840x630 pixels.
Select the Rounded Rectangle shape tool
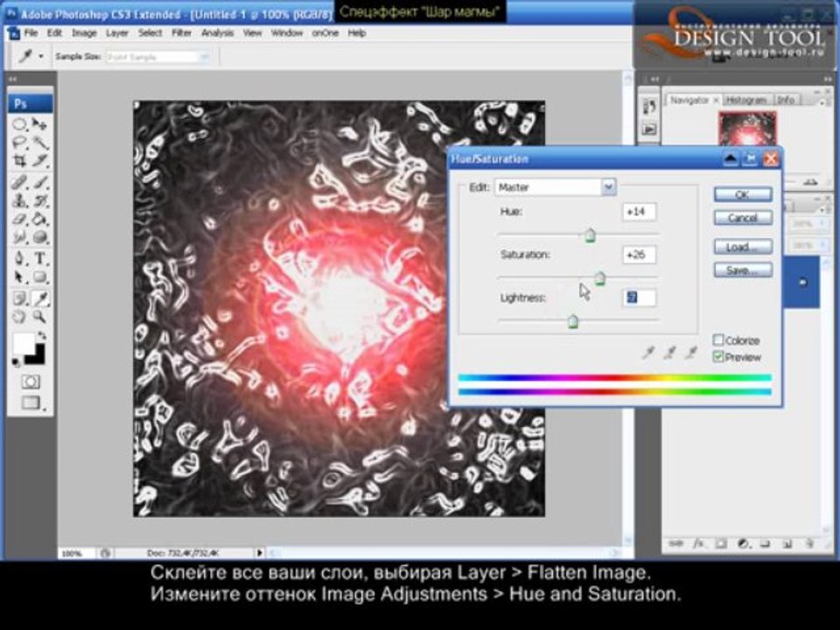point(39,277)
